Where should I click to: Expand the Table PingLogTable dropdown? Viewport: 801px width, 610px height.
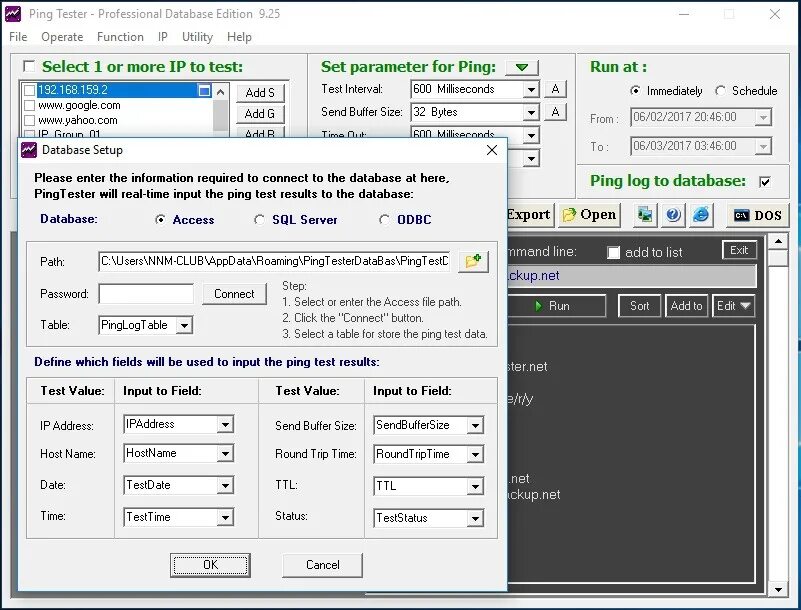coord(184,325)
